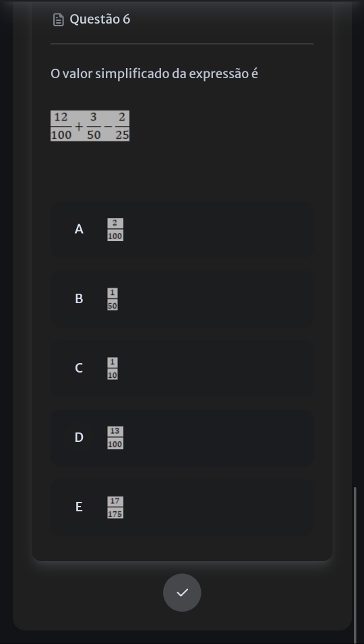Click the 12/100 term in the expression
Screen dimensions: 364x644
61,126
